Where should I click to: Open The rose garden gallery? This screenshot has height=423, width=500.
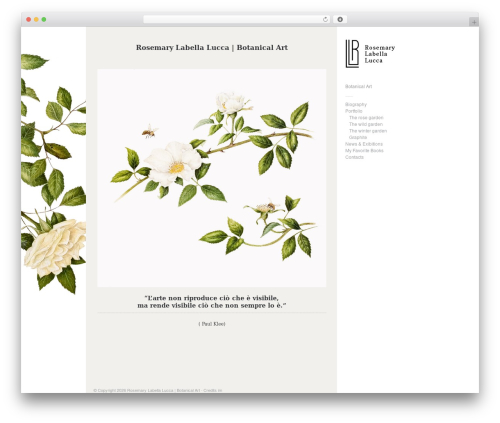pyautogui.click(x=366, y=118)
